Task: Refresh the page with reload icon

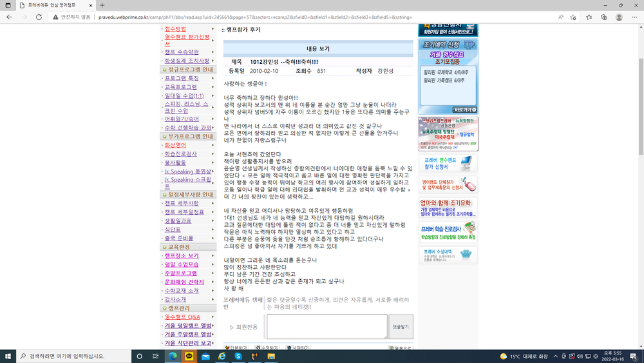Action: click(x=39, y=17)
